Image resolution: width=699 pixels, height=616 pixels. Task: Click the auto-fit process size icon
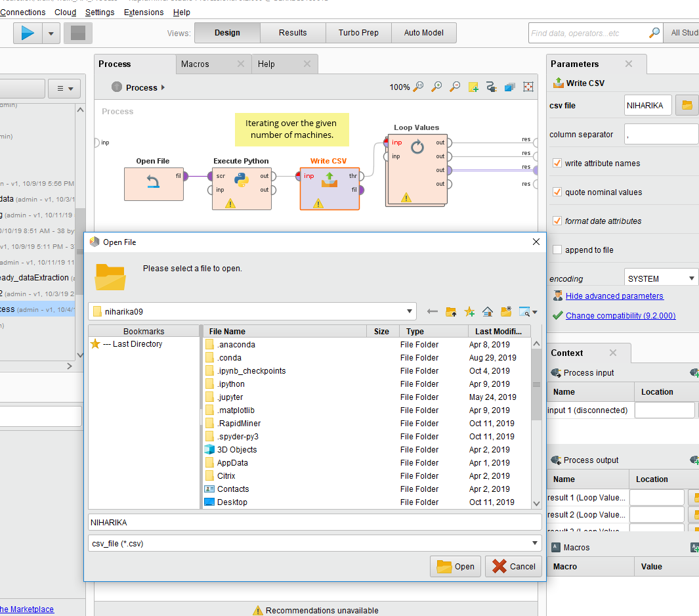tap(528, 87)
